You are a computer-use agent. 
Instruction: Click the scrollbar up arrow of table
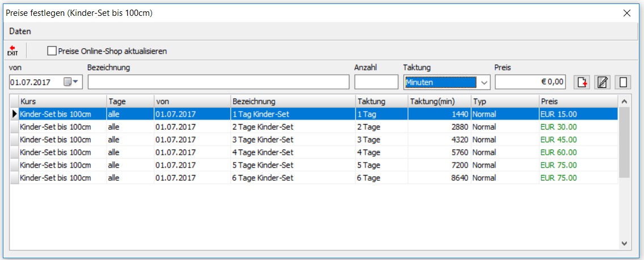coord(624,101)
